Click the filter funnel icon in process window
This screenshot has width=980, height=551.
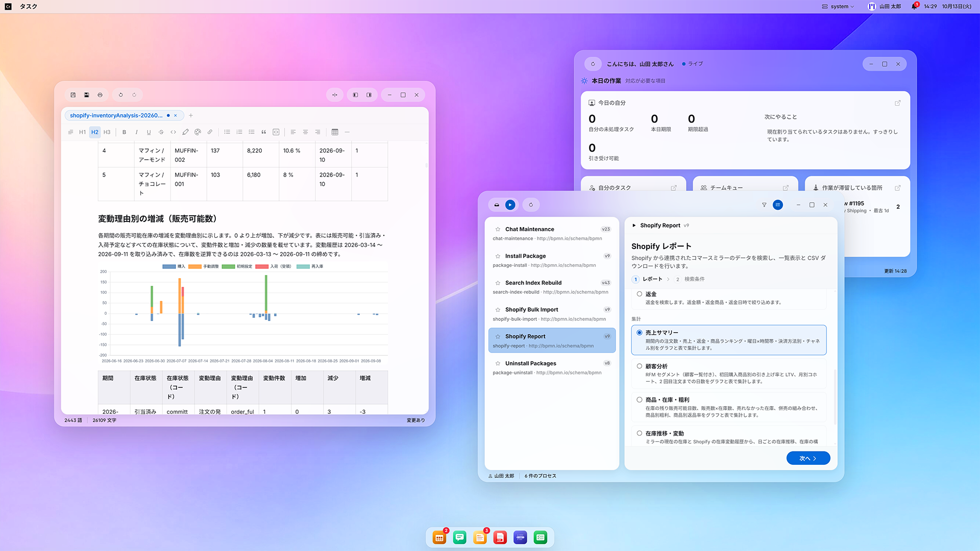tap(764, 205)
